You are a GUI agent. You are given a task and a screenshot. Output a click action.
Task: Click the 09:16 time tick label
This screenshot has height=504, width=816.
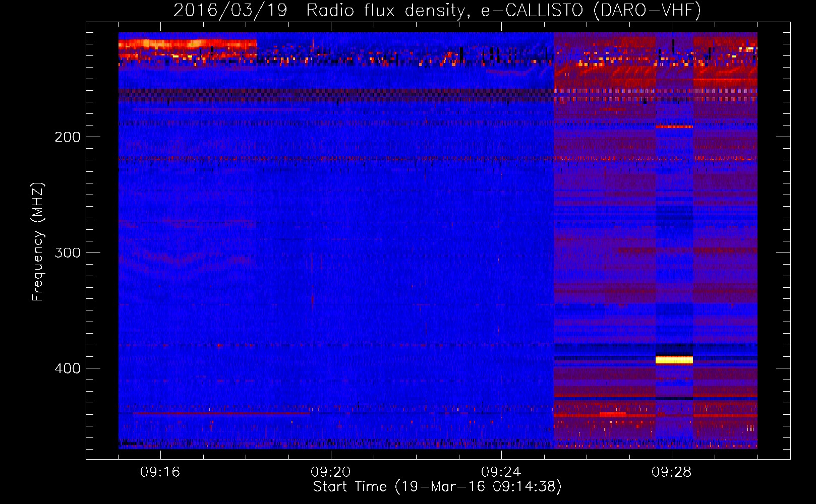tap(160, 472)
